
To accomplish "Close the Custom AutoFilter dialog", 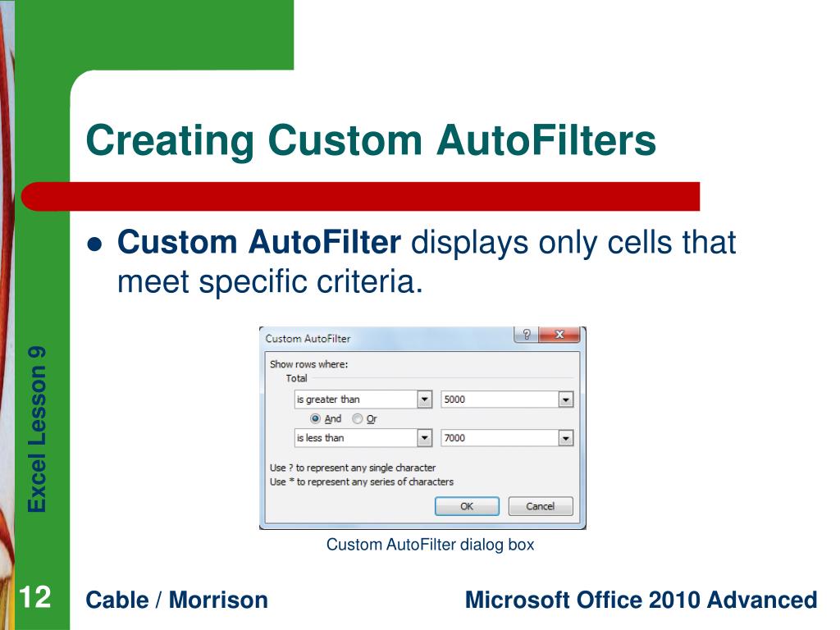I will pos(559,335).
